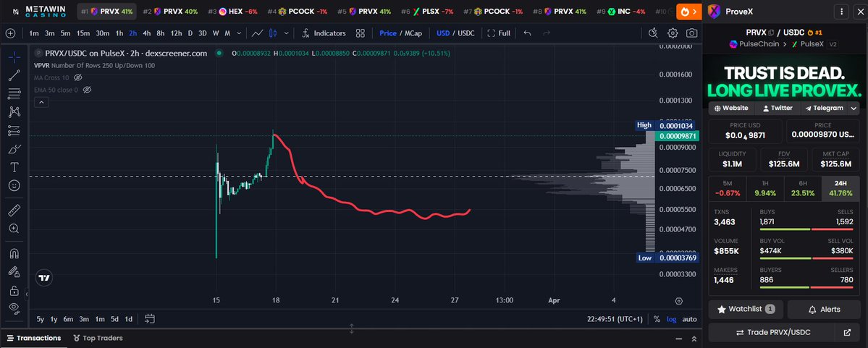The width and height of the screenshot is (868, 348).
Task: Open the trending fire dropdown button
Action: tap(688, 11)
